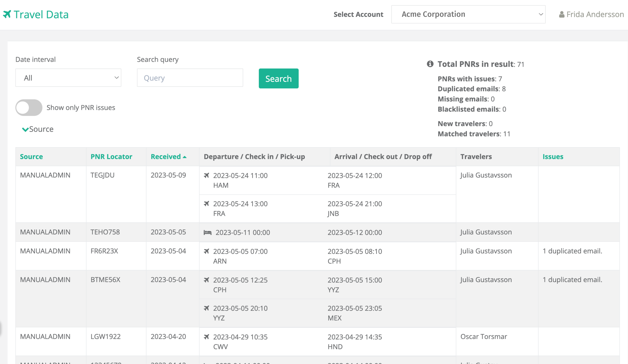Click the flight icon for the ARN departure
The width and height of the screenshot is (628, 364).
(207, 251)
